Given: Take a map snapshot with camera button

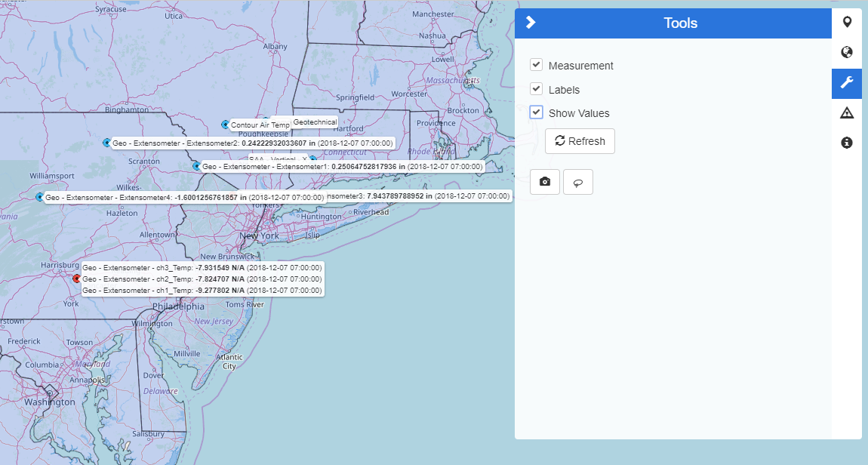Looking at the screenshot, I should click(x=545, y=182).
